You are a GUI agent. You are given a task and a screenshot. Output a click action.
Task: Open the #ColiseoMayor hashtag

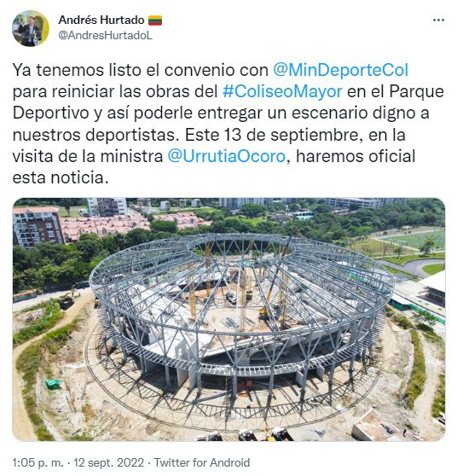click(282, 91)
